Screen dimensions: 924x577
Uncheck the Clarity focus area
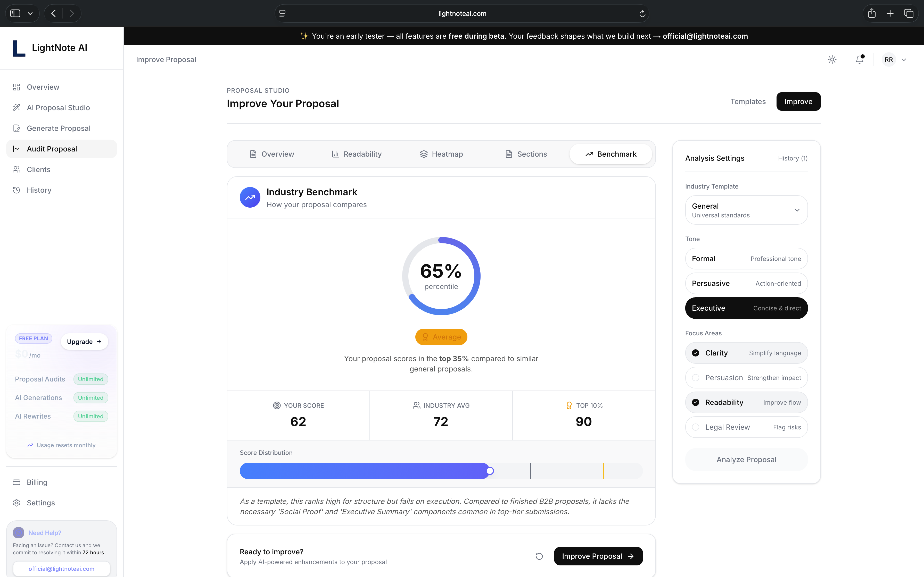pyautogui.click(x=696, y=353)
